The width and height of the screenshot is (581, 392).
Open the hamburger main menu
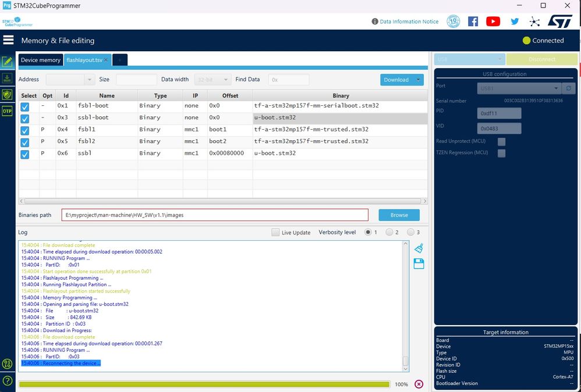click(x=8, y=40)
